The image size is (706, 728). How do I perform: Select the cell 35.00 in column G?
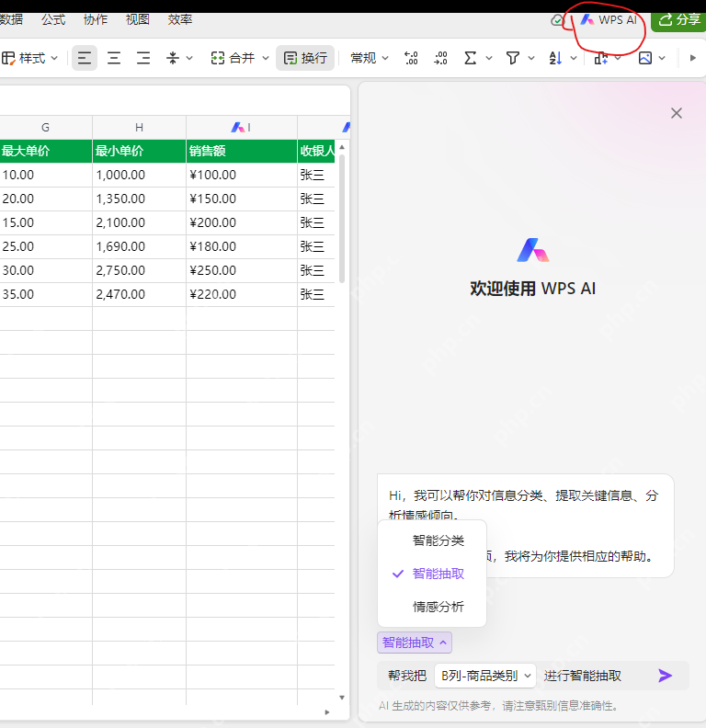pyautogui.click(x=46, y=294)
